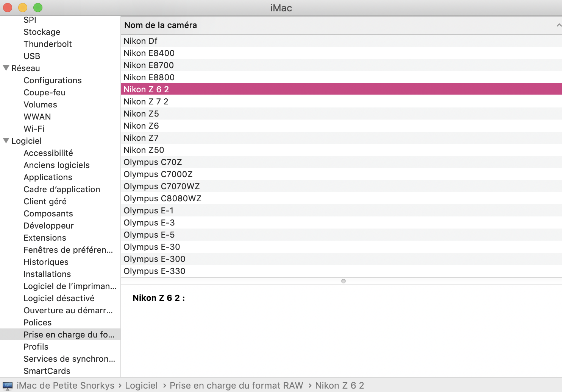
Task: Click the bold Nikon Z 6 2 detail heading
Action: (x=159, y=298)
